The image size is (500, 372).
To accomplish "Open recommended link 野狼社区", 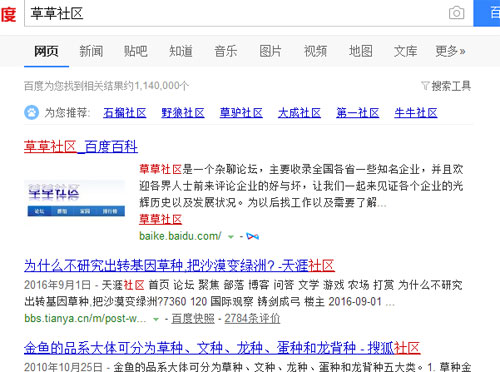I will pos(183,113).
